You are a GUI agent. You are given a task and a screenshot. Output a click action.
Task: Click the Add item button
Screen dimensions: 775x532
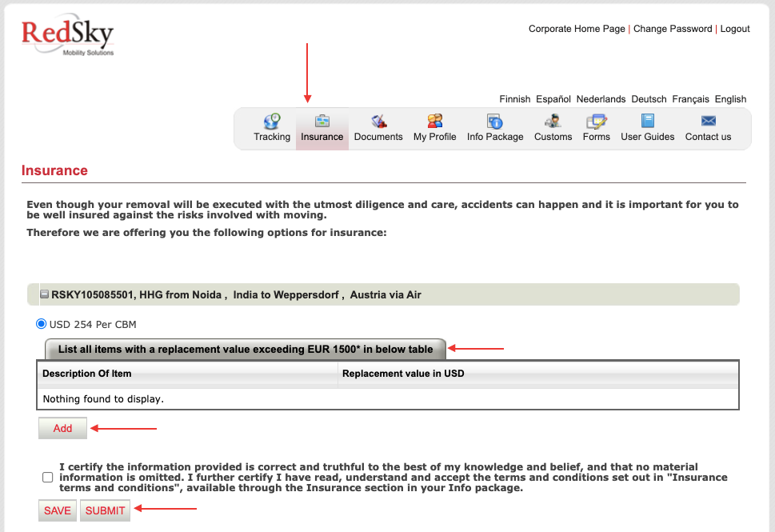click(62, 428)
